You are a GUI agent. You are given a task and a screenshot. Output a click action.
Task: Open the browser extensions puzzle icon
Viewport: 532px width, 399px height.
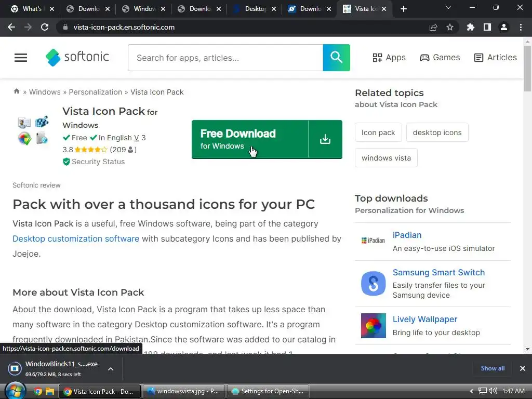point(471,27)
